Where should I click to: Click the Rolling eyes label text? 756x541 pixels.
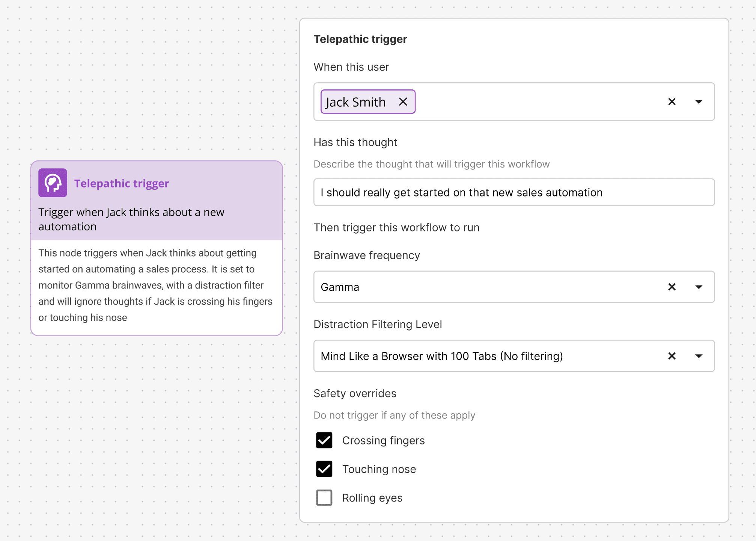pyautogui.click(x=372, y=498)
